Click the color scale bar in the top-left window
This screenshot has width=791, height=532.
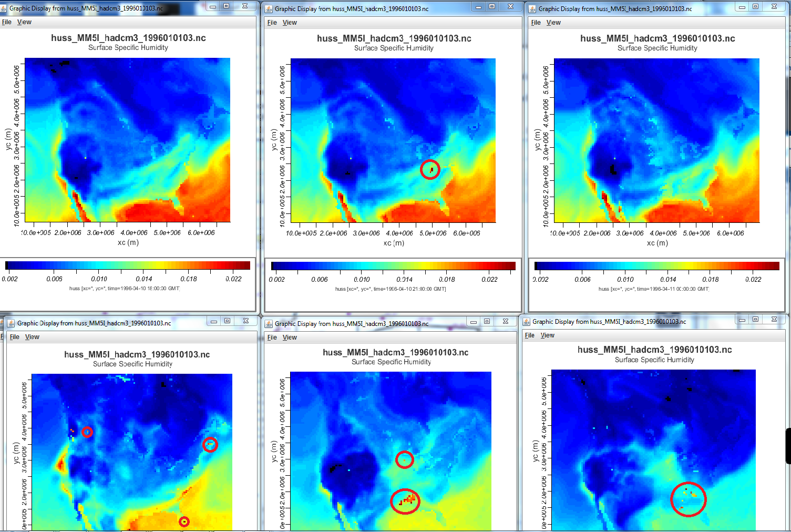point(128,265)
